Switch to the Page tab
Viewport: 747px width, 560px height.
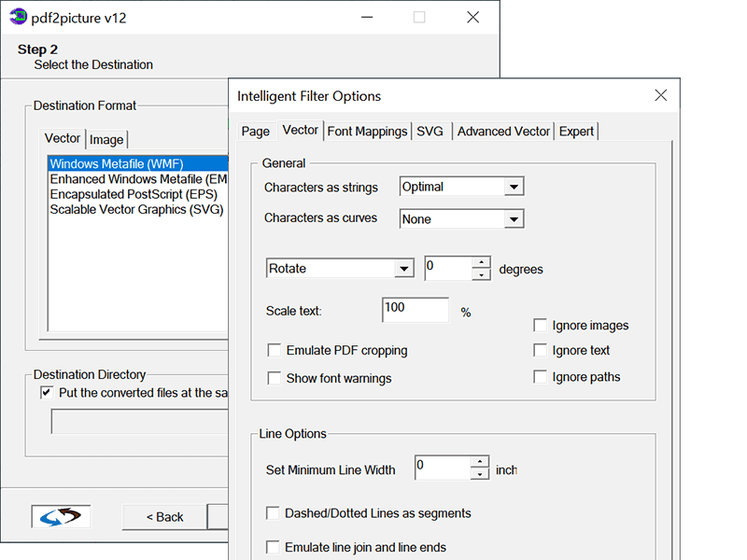(x=255, y=132)
